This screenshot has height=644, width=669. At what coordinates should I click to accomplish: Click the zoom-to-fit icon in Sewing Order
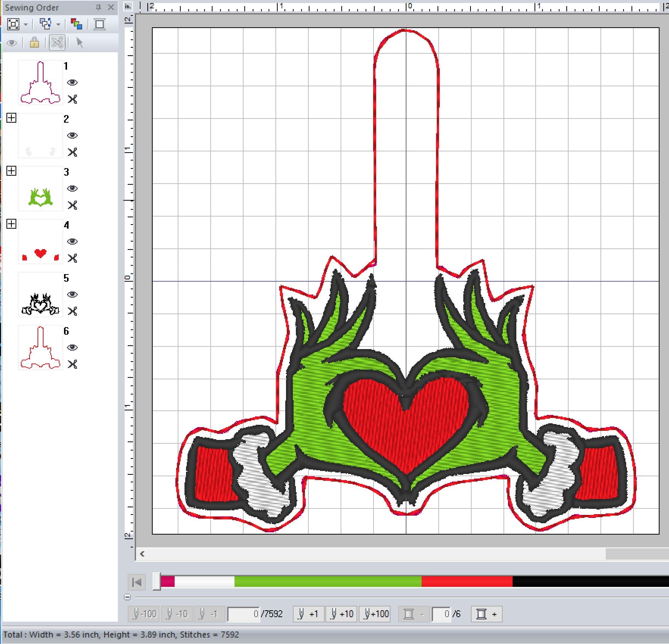13,25
